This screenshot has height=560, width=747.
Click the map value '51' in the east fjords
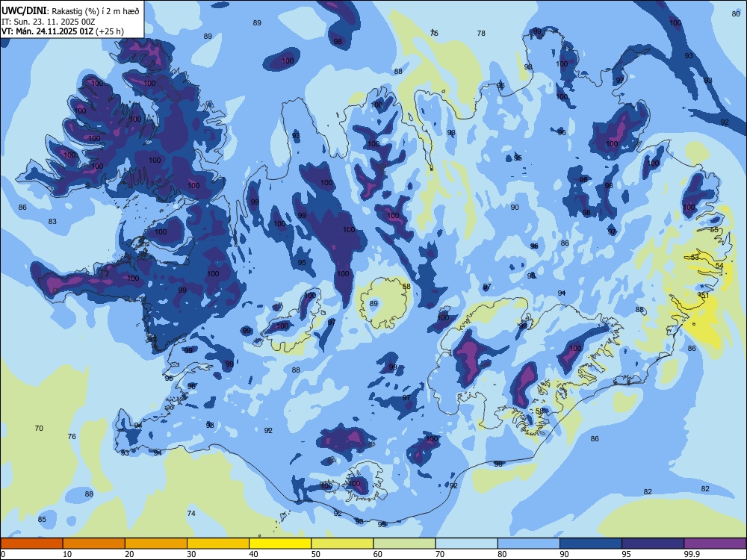pyautogui.click(x=706, y=295)
